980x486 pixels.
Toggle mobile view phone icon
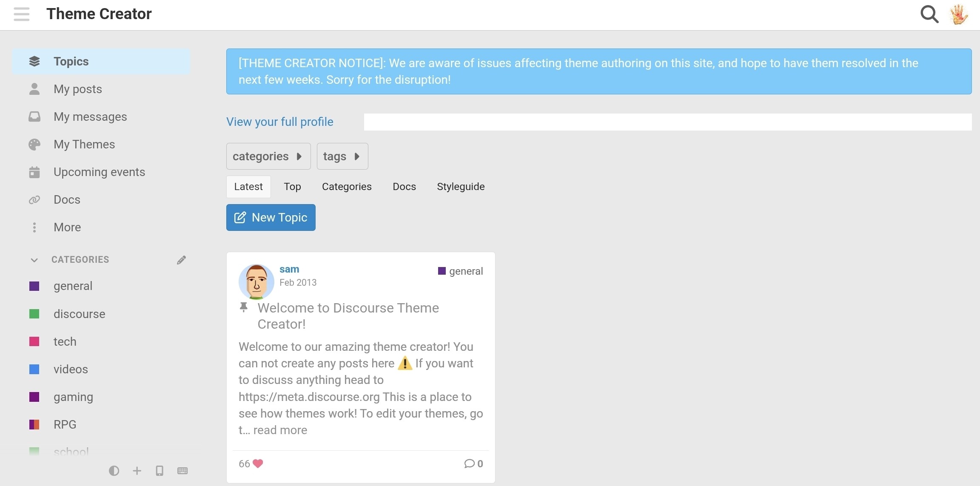pyautogui.click(x=160, y=471)
